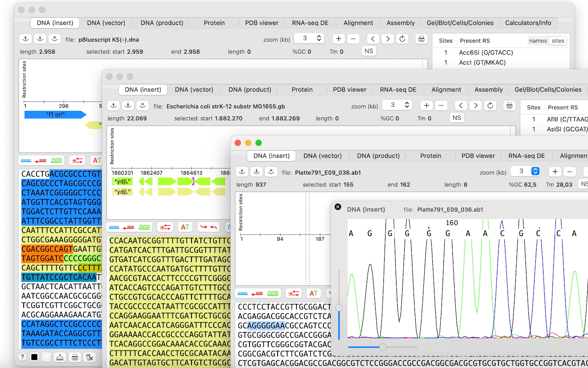Close the Platte791 chromatogram overlay panel
The height and width of the screenshot is (368, 588).
pos(338,207)
